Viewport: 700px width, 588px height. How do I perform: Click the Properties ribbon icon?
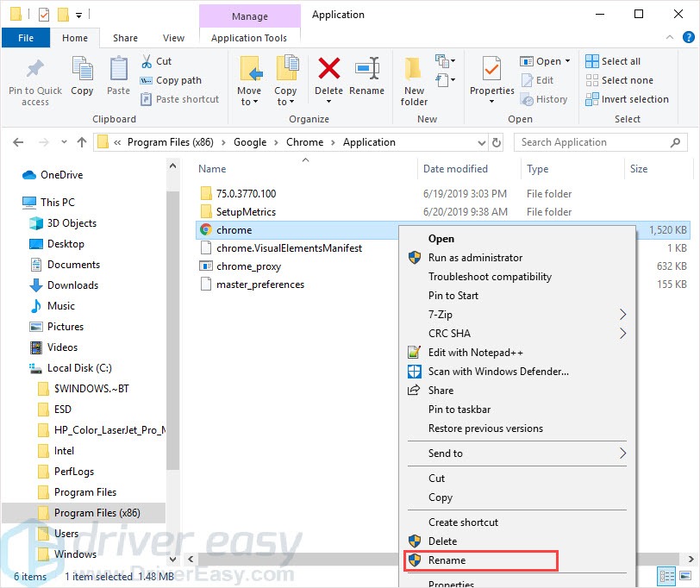[x=491, y=68]
